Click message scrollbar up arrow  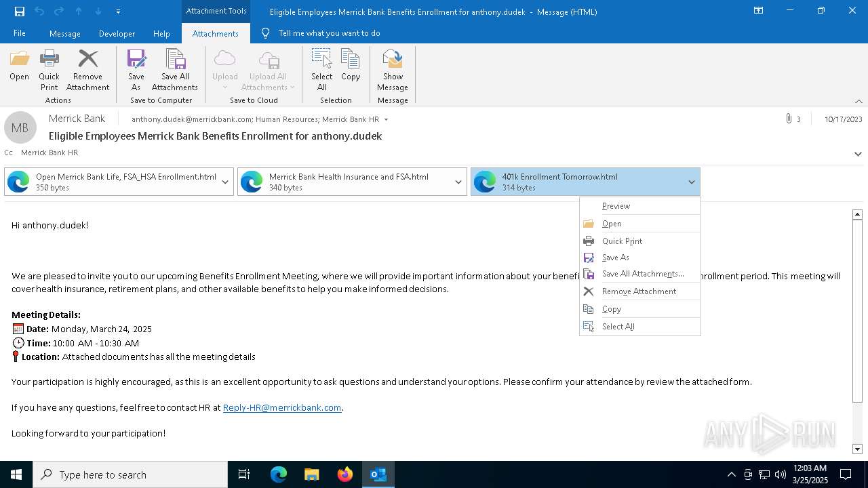[857, 214]
